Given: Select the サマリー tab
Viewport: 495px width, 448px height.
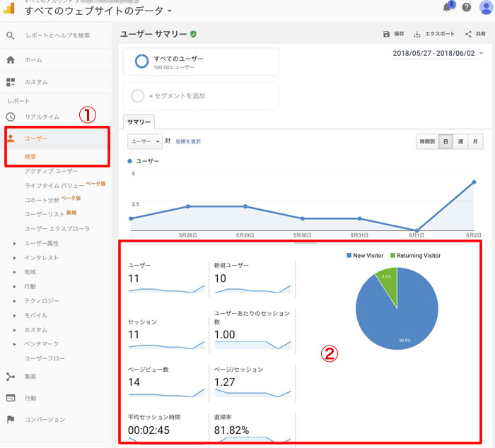Looking at the screenshot, I should point(139,122).
